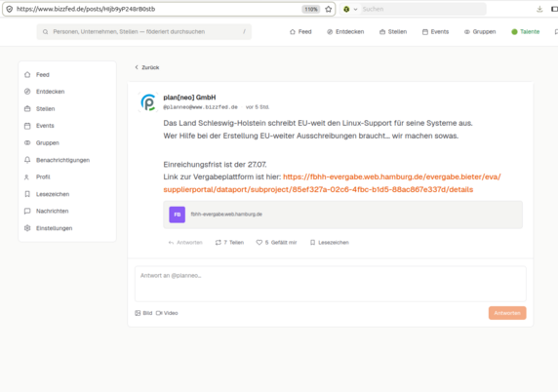
Task: Click the search magnifier icon in site search
Action: pyautogui.click(x=46, y=31)
